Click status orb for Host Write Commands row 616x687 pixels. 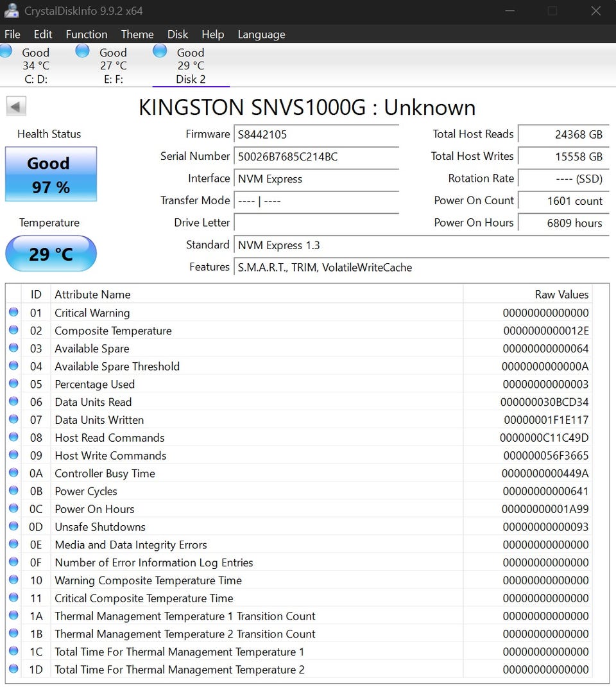(x=13, y=455)
